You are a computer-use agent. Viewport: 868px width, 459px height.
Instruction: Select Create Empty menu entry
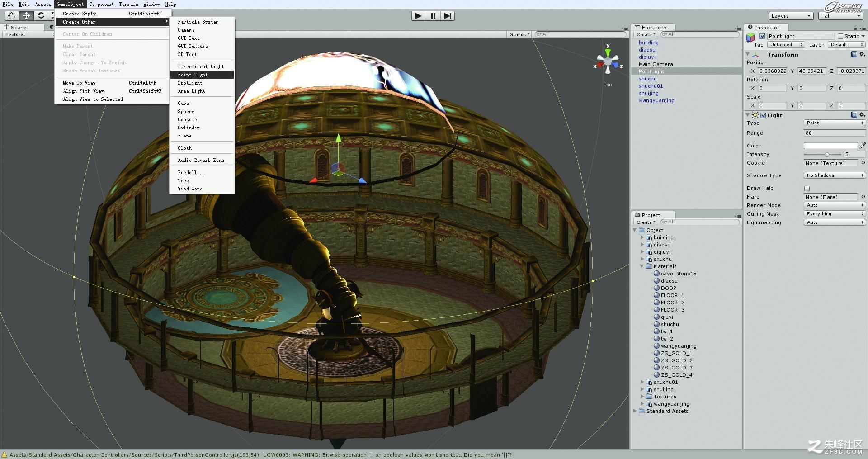112,14
